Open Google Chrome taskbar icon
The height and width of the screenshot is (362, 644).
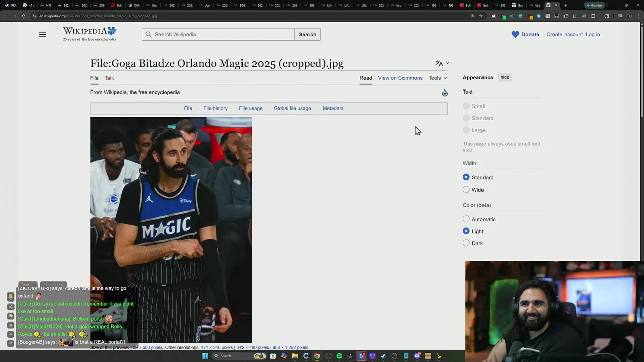point(317,356)
